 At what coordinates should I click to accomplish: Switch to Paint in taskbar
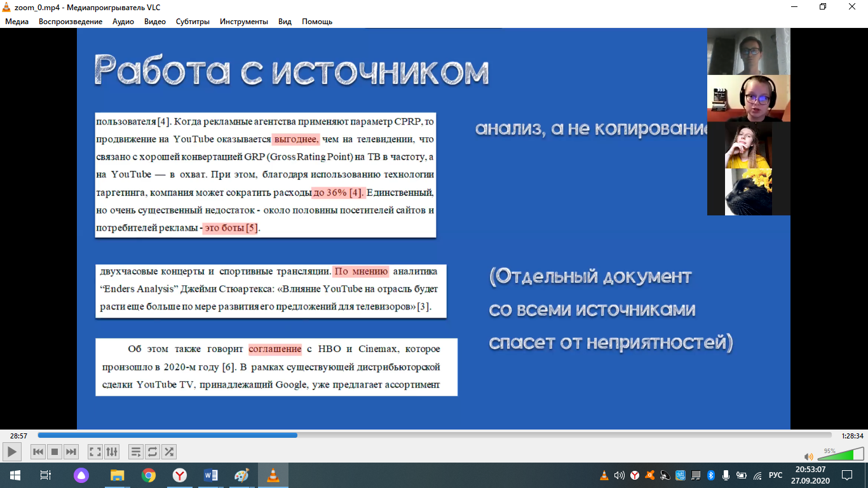tap(242, 475)
